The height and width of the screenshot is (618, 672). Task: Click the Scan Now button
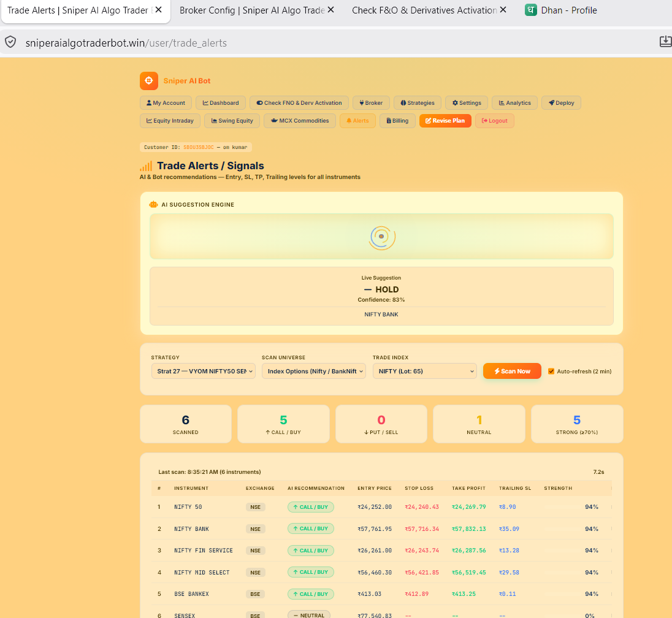click(x=512, y=371)
